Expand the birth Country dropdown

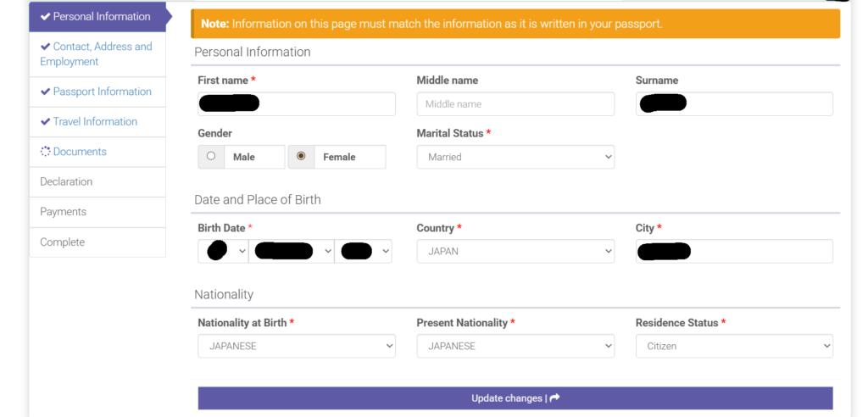515,252
